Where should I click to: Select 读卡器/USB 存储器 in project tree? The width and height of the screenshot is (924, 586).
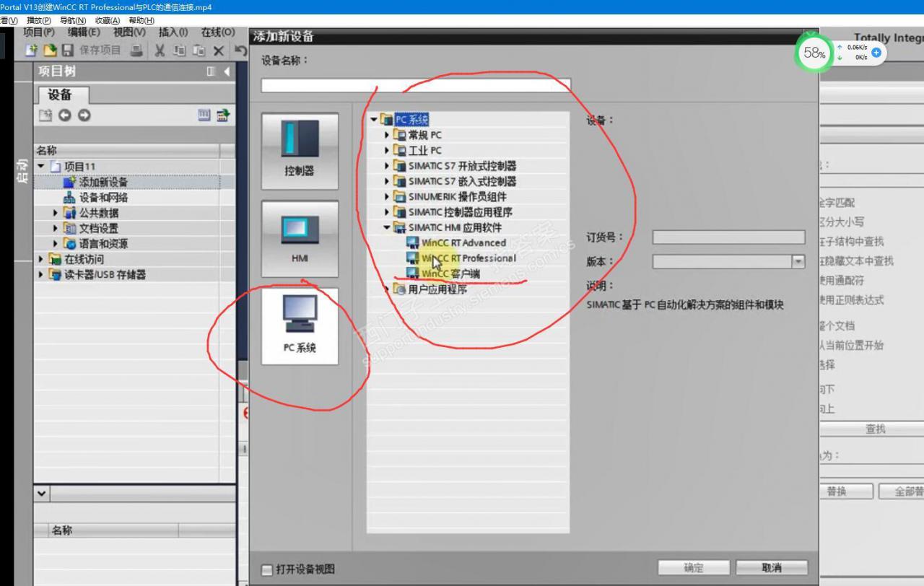tap(105, 274)
